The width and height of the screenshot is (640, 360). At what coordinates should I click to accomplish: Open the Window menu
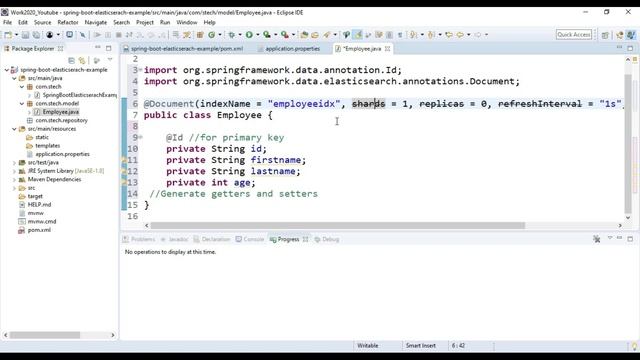pyautogui.click(x=187, y=22)
